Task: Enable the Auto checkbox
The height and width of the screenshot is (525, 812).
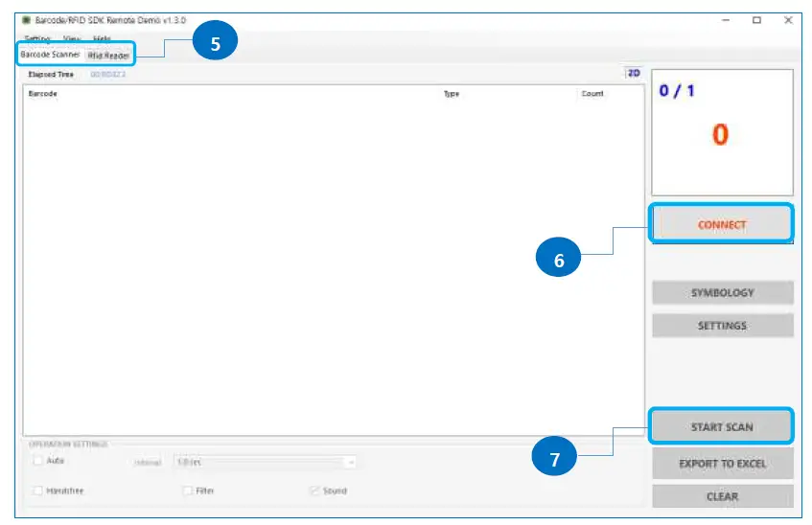Action: click(37, 460)
